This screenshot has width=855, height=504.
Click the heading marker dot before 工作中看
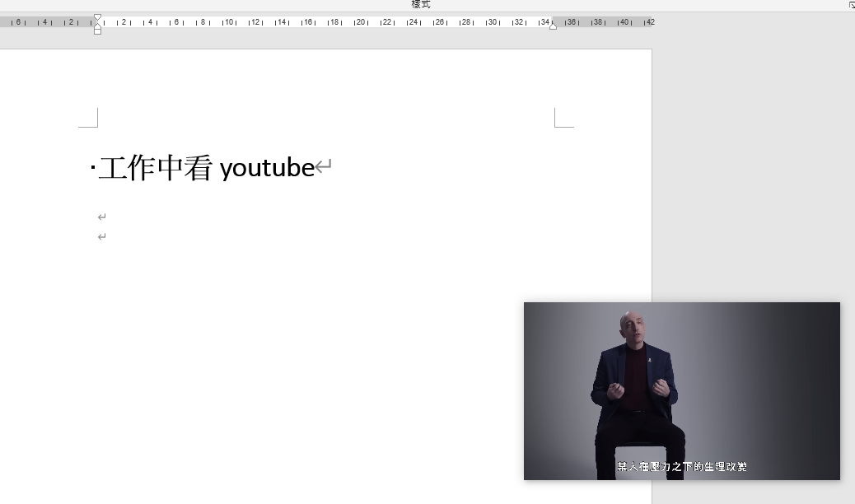tap(93, 169)
